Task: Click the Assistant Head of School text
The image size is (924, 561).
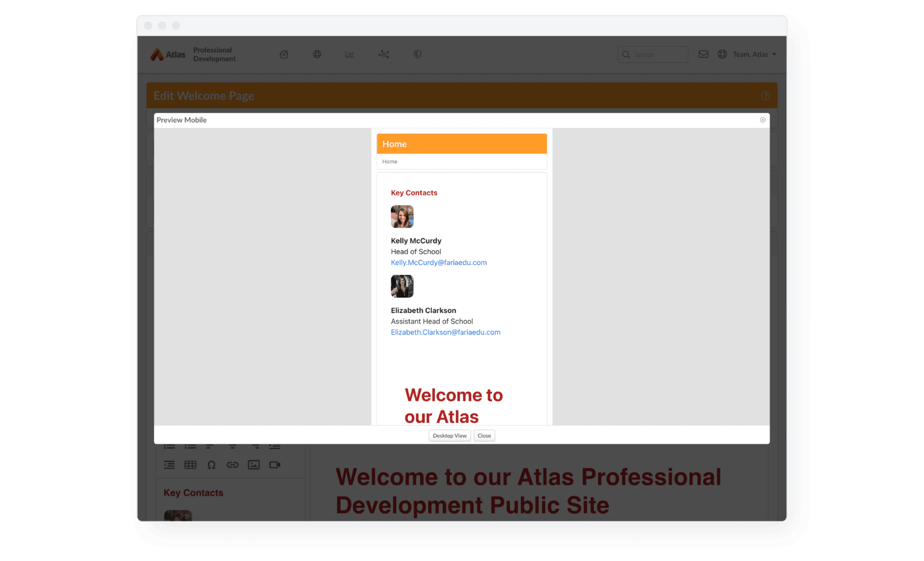Action: [x=432, y=321]
